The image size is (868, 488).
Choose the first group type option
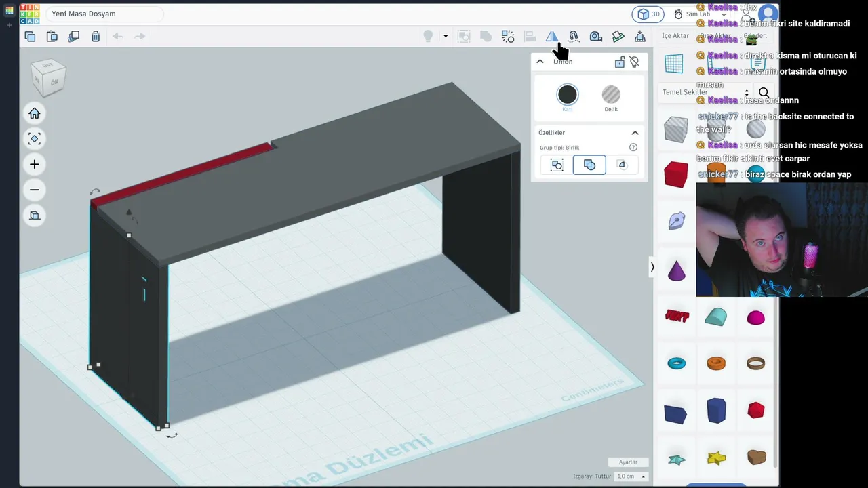tap(557, 165)
